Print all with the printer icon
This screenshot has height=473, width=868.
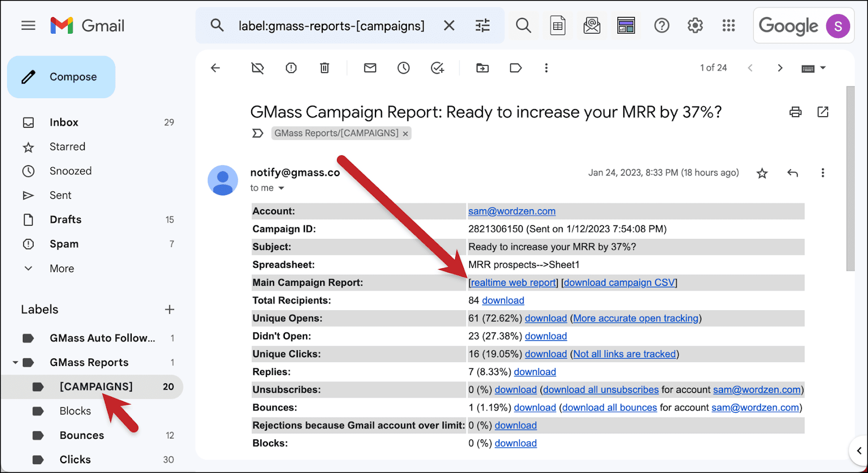[795, 112]
